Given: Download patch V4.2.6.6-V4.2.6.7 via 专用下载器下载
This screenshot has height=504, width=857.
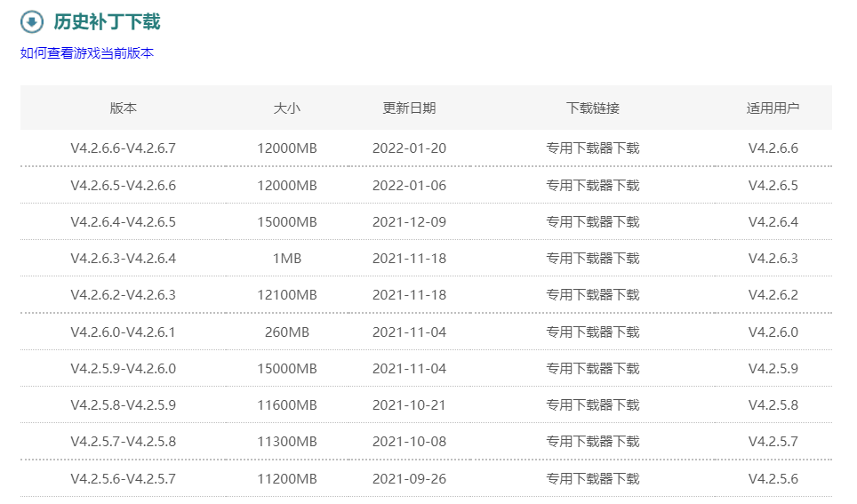Looking at the screenshot, I should [x=592, y=148].
